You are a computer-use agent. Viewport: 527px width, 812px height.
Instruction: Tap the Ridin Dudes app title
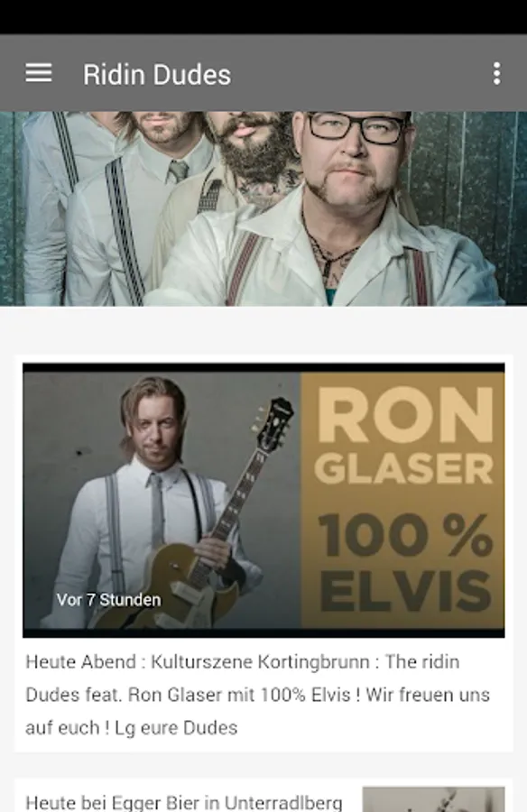point(157,75)
